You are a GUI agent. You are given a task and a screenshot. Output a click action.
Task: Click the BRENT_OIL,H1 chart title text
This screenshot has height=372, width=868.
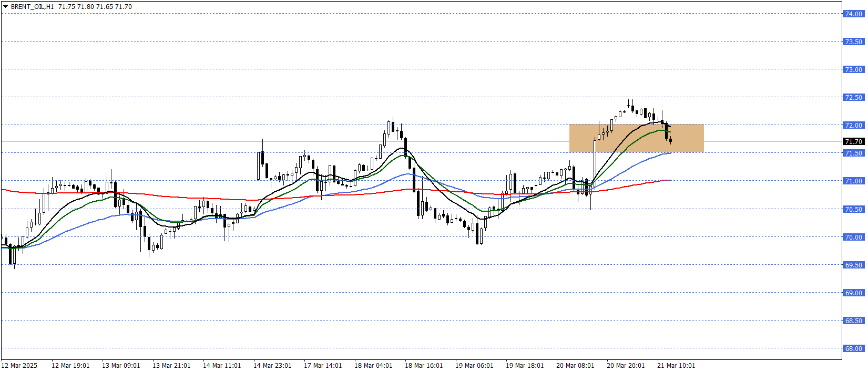pyautogui.click(x=32, y=7)
